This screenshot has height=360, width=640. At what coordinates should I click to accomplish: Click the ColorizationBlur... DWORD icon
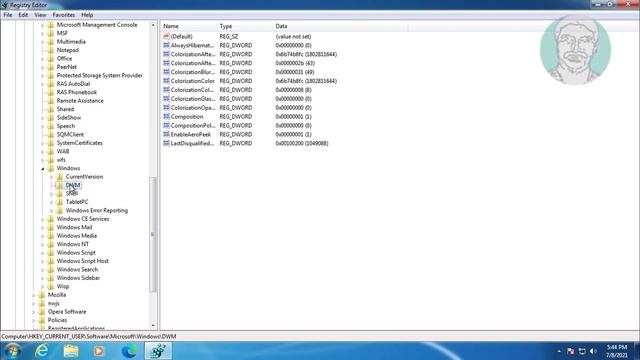tap(166, 72)
